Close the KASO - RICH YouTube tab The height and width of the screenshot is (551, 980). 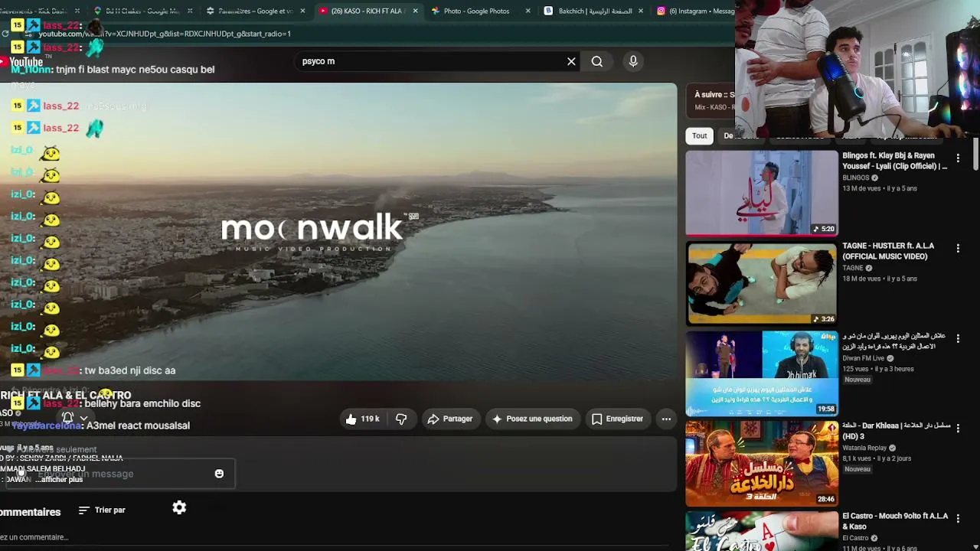(x=415, y=11)
